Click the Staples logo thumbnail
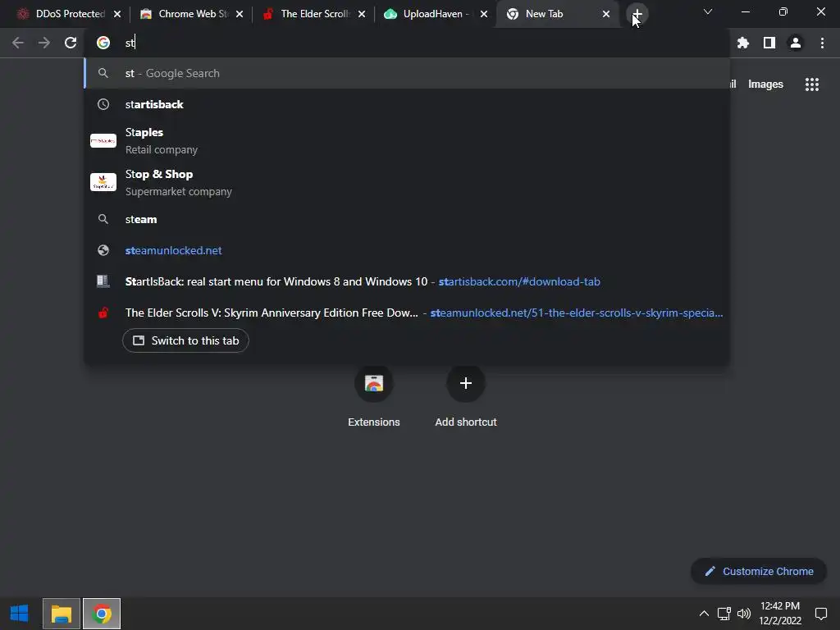Screen dimensions: 840x630 103,141
